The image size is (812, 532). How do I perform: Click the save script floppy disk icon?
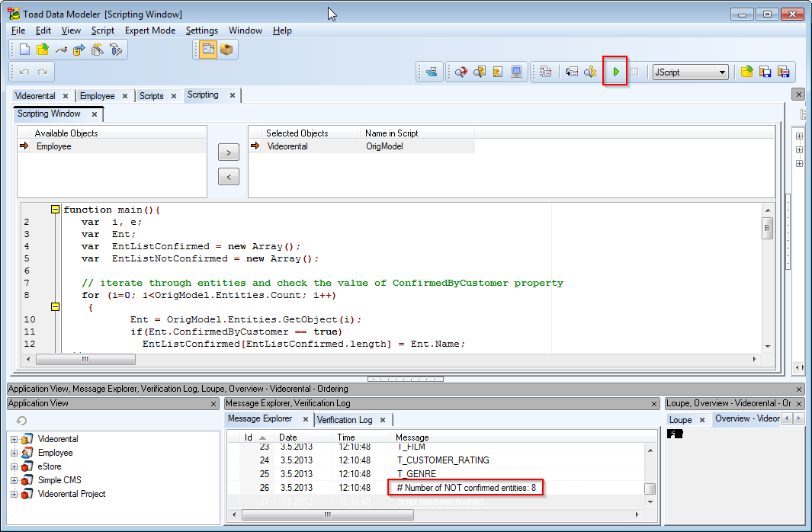765,72
